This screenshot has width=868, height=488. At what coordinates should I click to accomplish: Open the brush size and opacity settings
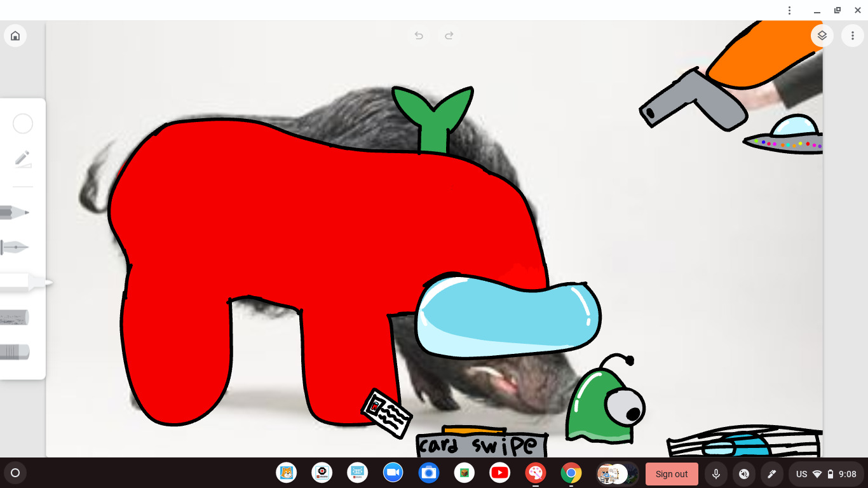point(23,158)
